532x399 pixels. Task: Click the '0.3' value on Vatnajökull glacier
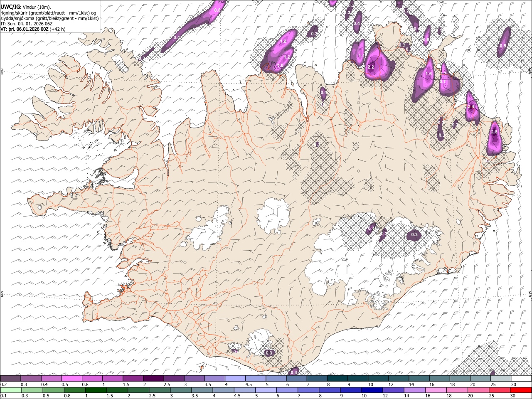click(x=414, y=235)
